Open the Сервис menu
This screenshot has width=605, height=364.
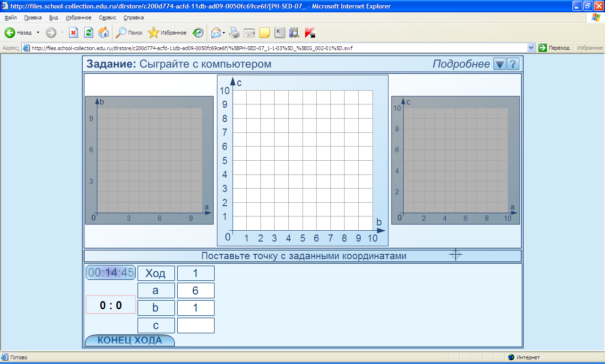(108, 17)
